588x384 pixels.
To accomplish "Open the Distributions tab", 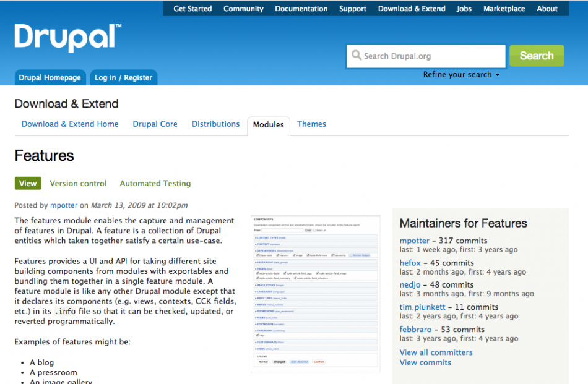I will pyautogui.click(x=215, y=124).
